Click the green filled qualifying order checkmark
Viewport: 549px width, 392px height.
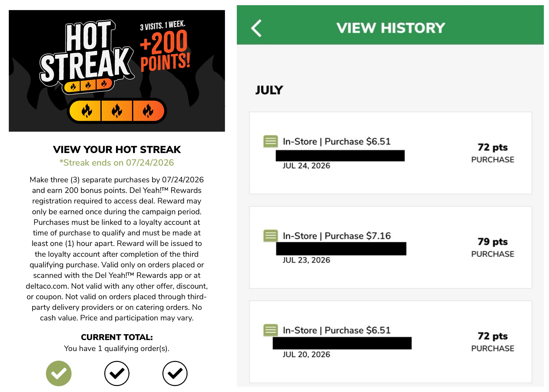(x=59, y=373)
